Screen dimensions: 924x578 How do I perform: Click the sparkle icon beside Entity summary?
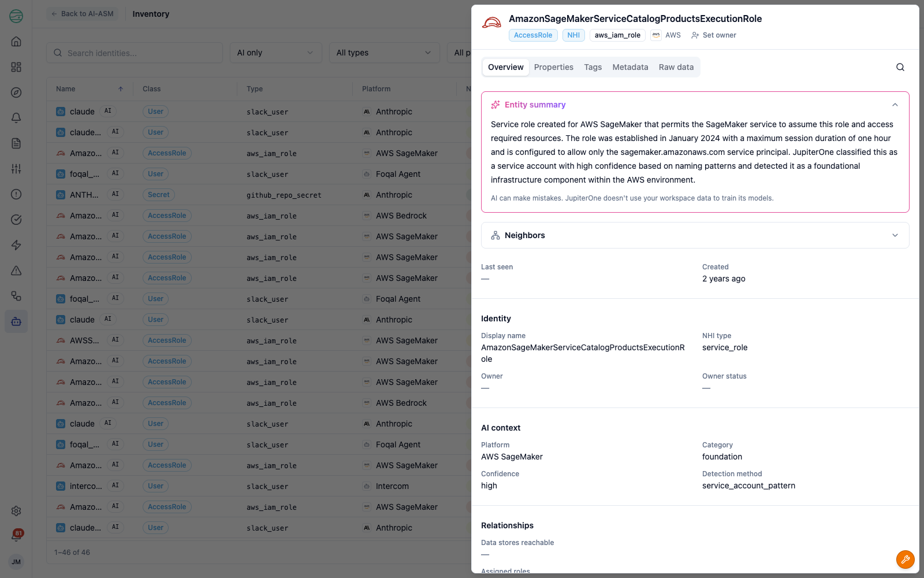[495, 105]
